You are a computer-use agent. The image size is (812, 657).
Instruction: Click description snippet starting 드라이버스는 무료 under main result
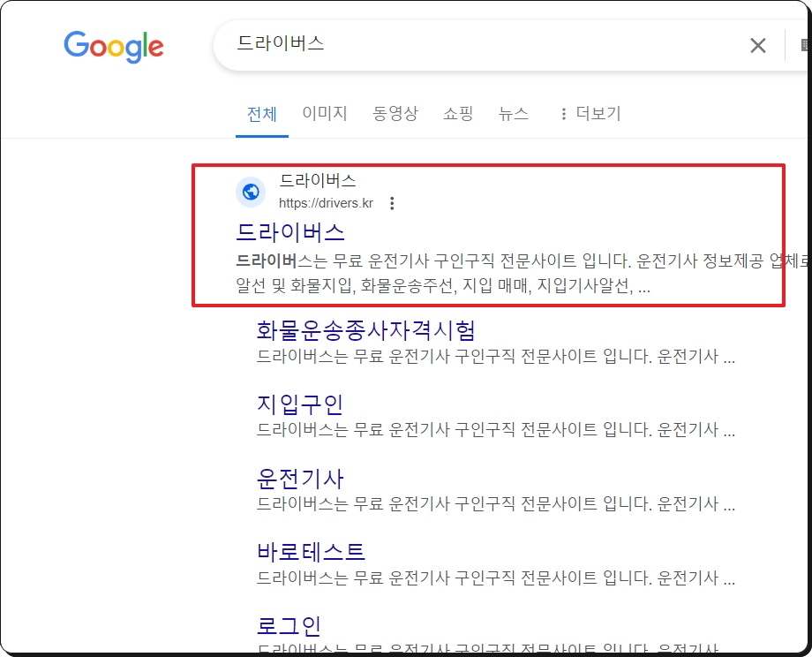(522, 273)
